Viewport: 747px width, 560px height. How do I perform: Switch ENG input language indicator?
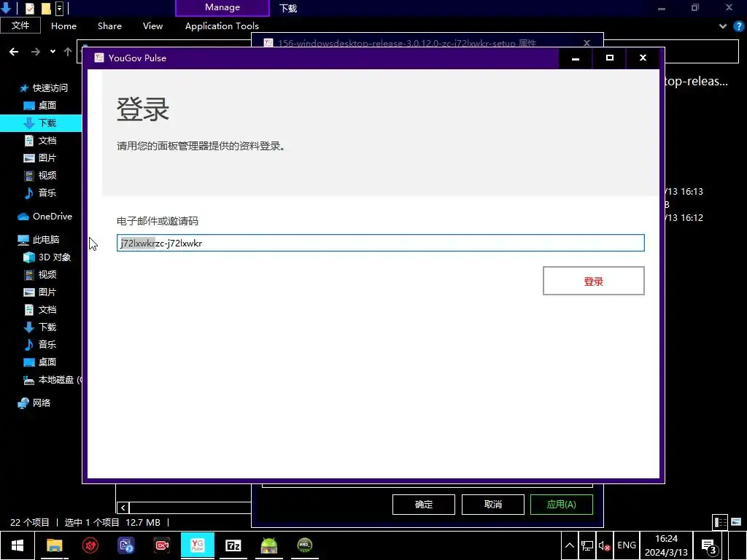point(627,545)
